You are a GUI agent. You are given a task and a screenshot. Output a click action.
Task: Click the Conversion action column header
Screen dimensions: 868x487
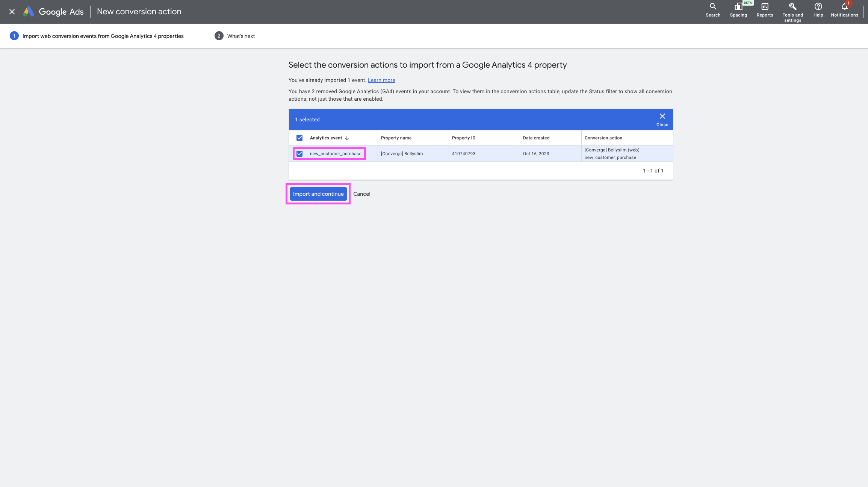pos(603,138)
